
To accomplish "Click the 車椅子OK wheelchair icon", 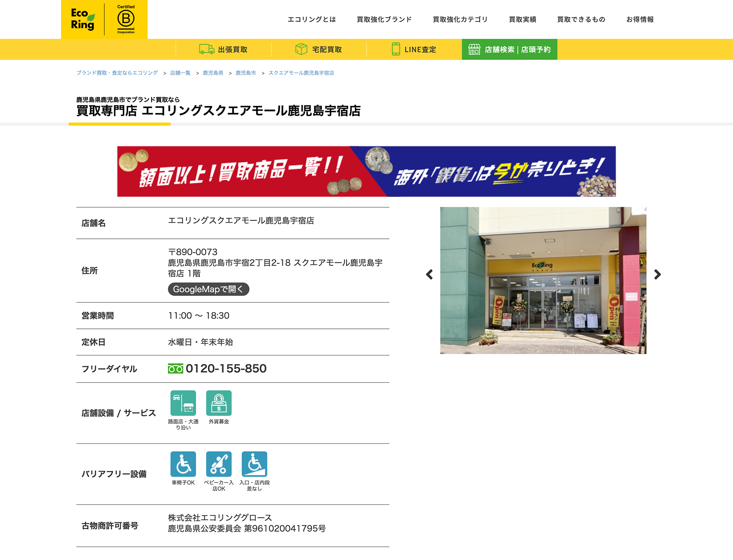I will coord(183,464).
